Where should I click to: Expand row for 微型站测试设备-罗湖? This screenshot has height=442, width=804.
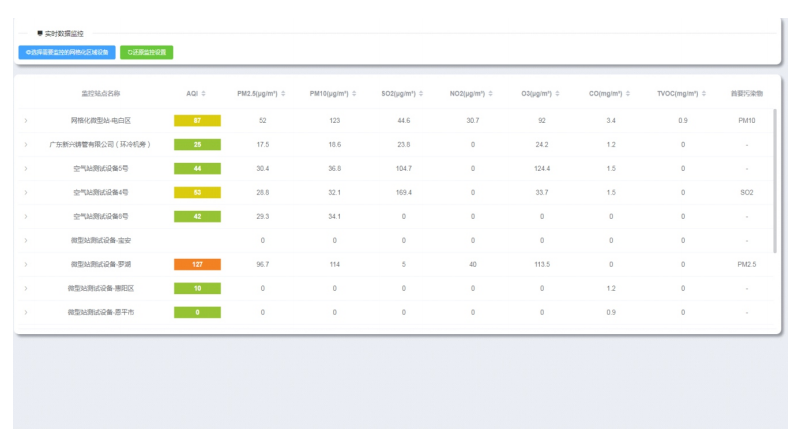pyautogui.click(x=26, y=265)
